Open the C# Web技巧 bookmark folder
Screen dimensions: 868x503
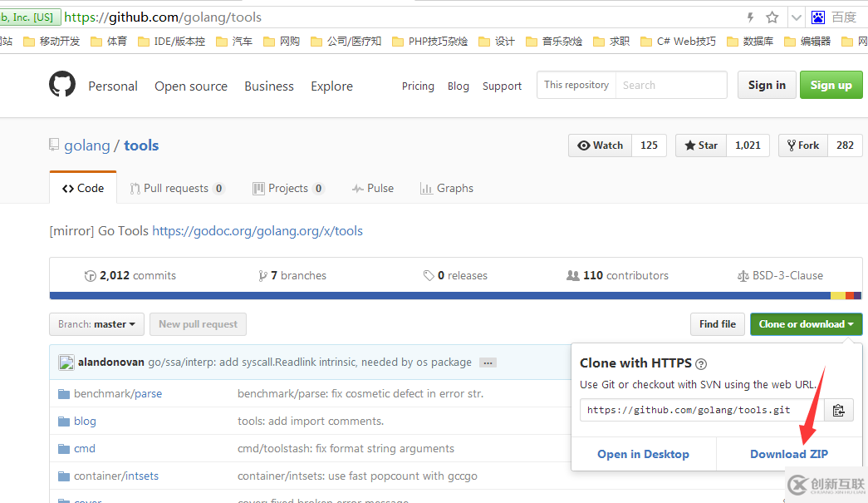point(678,42)
